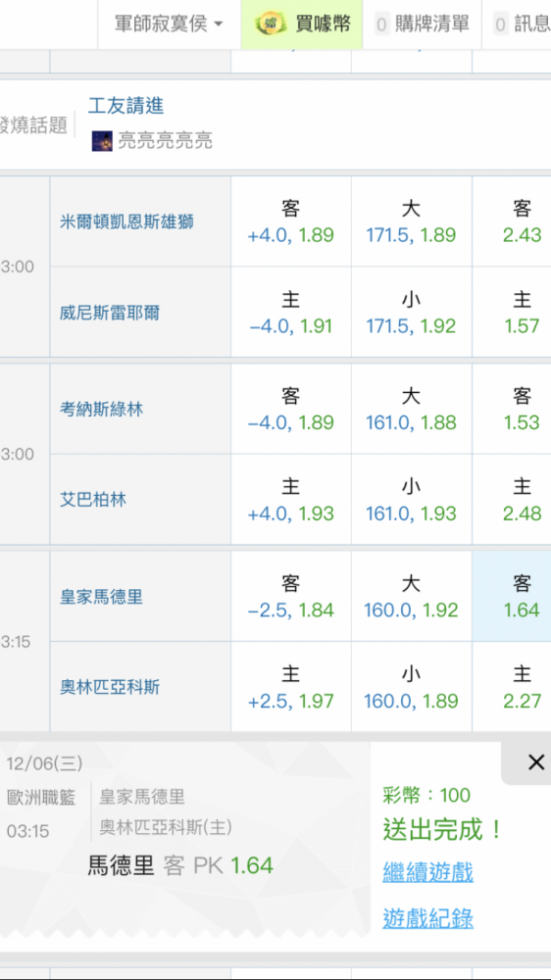Viewport: 551px width, 980px height.
Task: Choose 客 -2.5, 1.84 for 皇家馬德里
Action: (291, 596)
